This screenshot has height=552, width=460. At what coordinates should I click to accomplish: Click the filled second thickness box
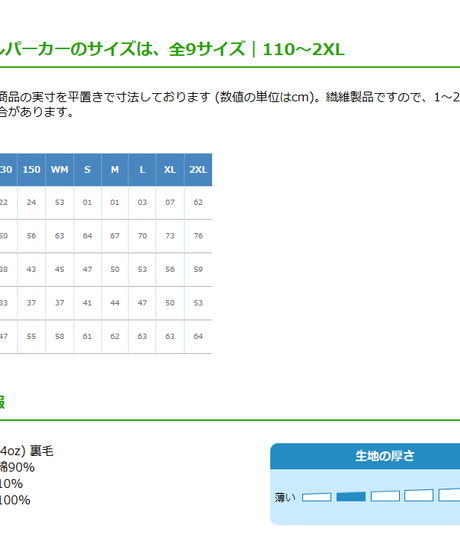(351, 497)
